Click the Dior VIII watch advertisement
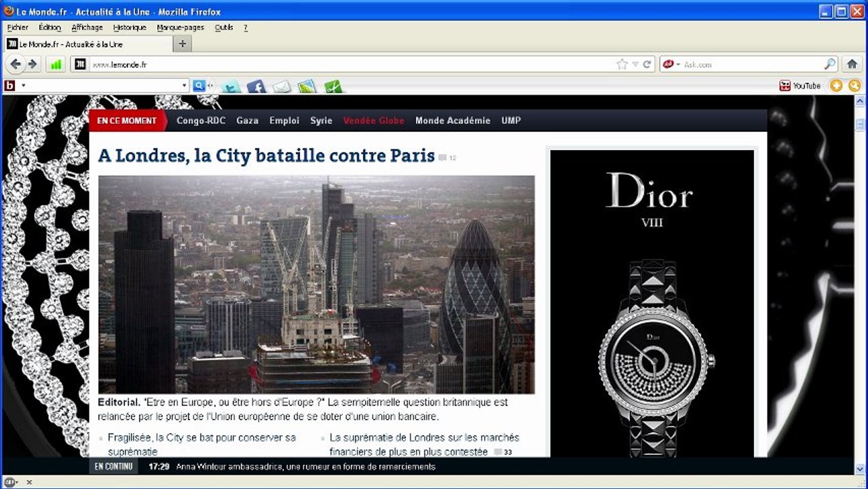The height and width of the screenshot is (489, 868). pyautogui.click(x=652, y=303)
